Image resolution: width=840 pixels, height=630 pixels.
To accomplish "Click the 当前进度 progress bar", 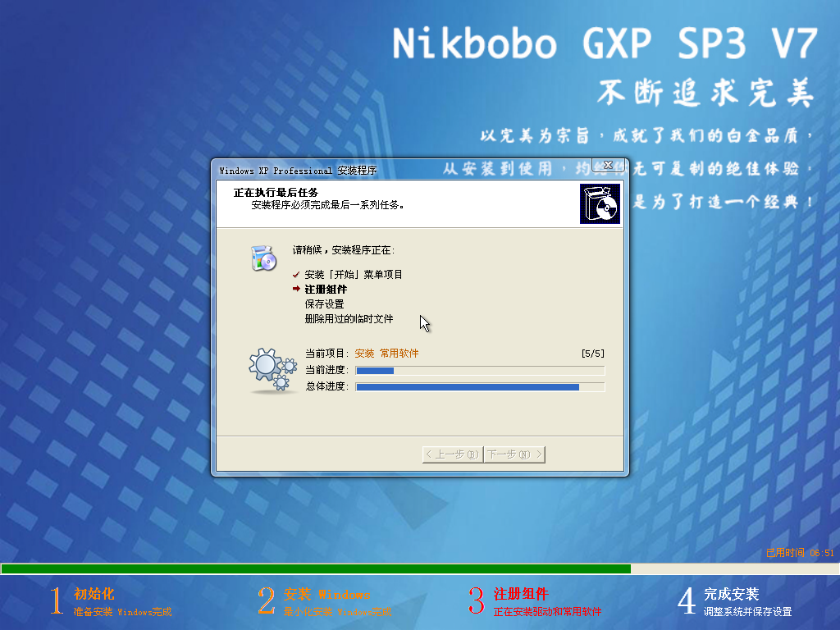I will [x=480, y=371].
